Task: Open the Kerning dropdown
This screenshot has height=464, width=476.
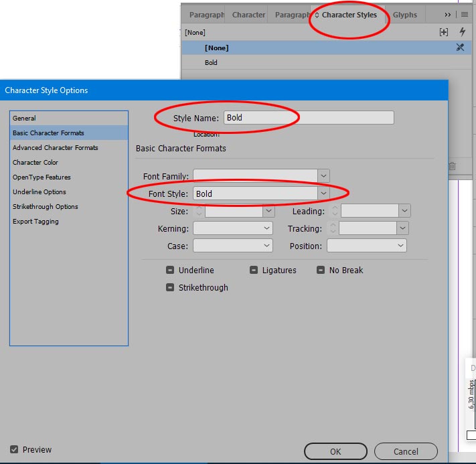Action: point(233,228)
